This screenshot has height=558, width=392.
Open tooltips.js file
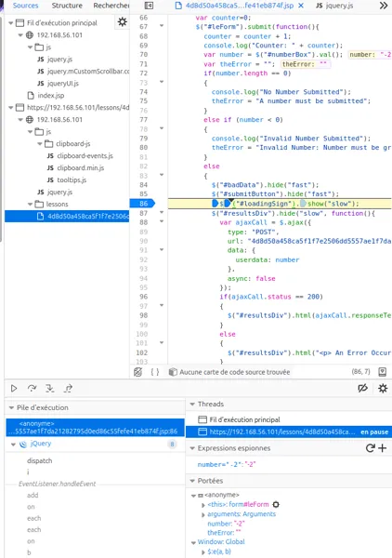tap(67, 180)
